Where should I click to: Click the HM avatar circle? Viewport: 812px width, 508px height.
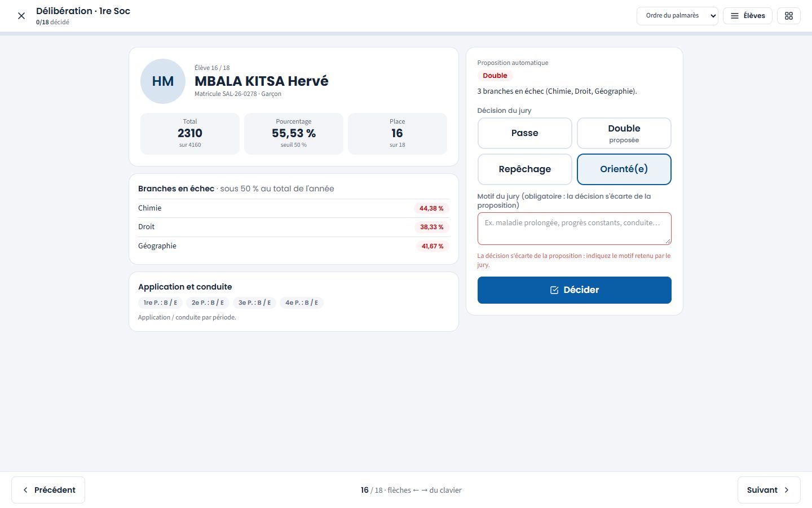(x=163, y=81)
